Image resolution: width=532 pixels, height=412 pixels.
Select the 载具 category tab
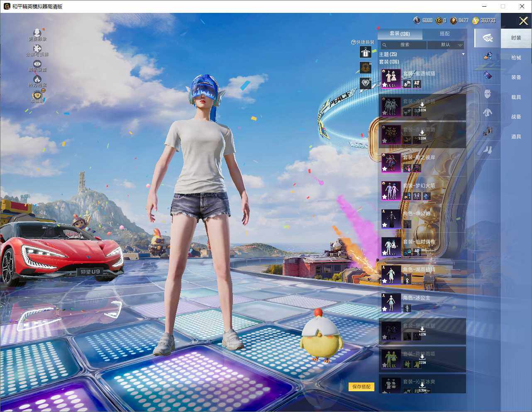516,97
